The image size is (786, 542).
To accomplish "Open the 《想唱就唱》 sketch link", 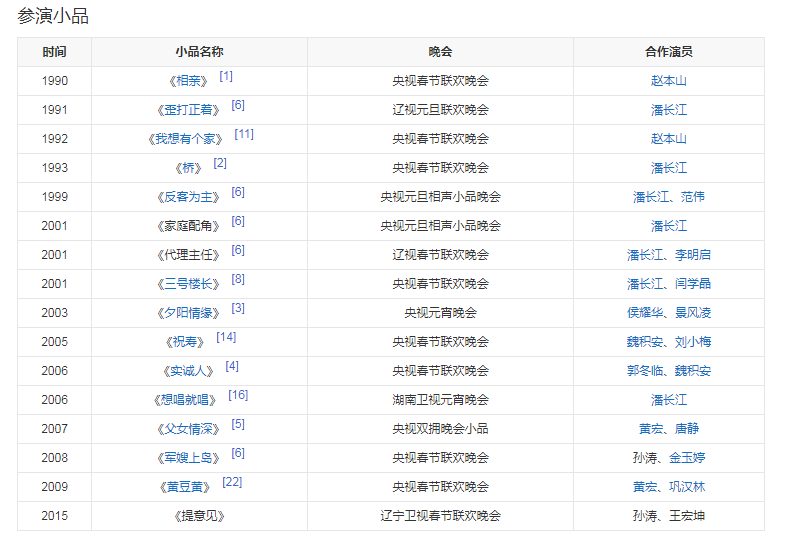I will (185, 400).
